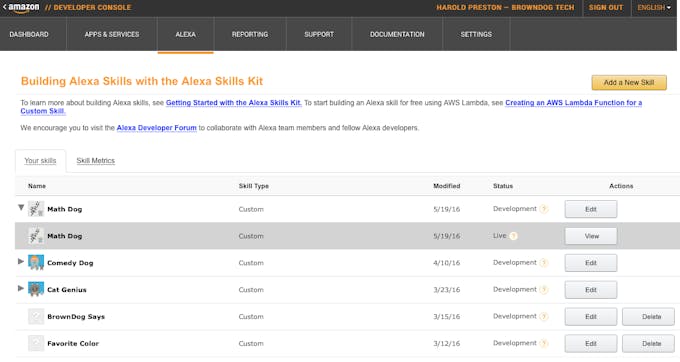Select the Alexa navigation tab
The image size is (680, 362).
click(186, 34)
